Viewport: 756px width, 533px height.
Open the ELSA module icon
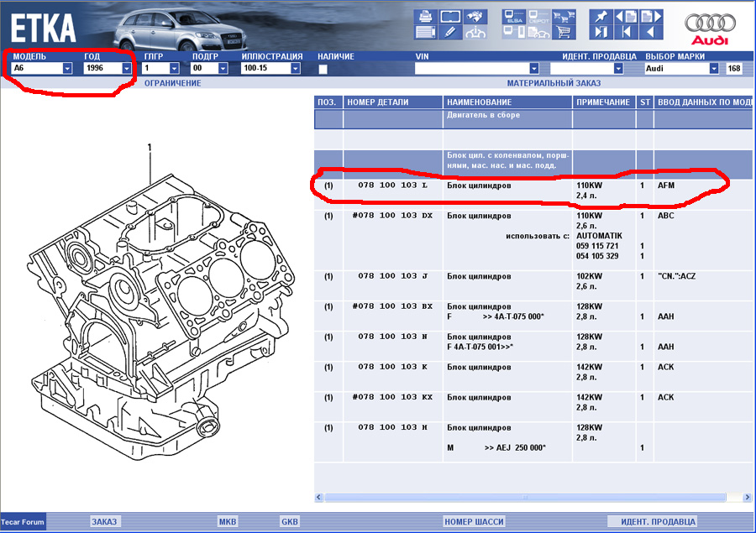pos(514,16)
